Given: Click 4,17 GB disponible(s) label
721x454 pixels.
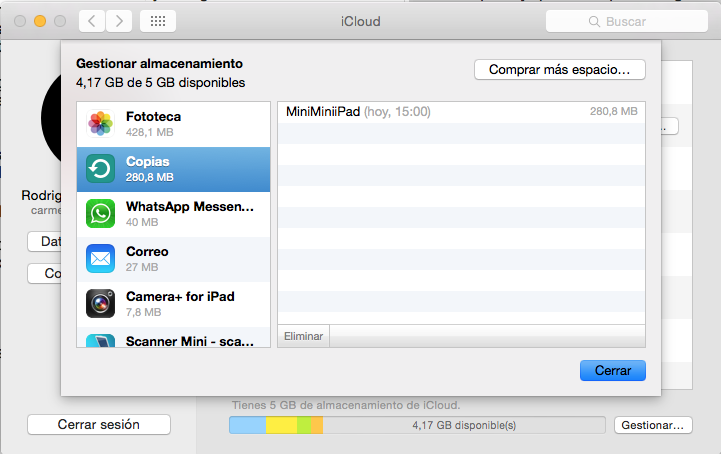Looking at the screenshot, I should (x=464, y=425).
